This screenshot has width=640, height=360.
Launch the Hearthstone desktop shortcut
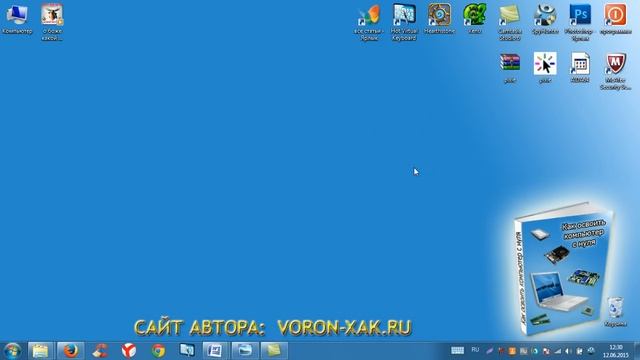point(439,18)
